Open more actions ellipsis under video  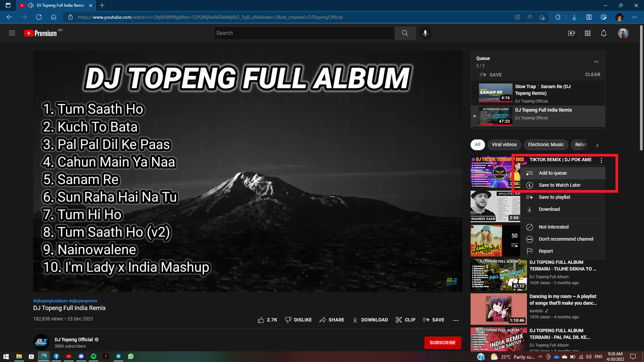point(455,320)
